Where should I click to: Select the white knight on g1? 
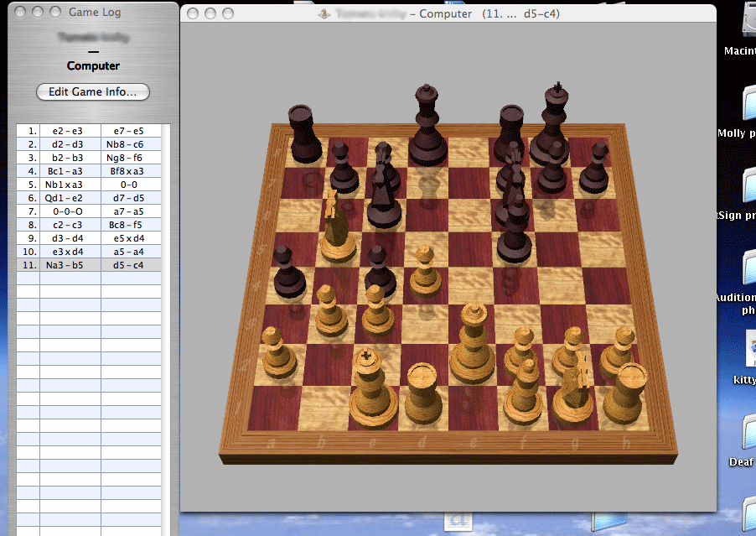[x=574, y=388]
